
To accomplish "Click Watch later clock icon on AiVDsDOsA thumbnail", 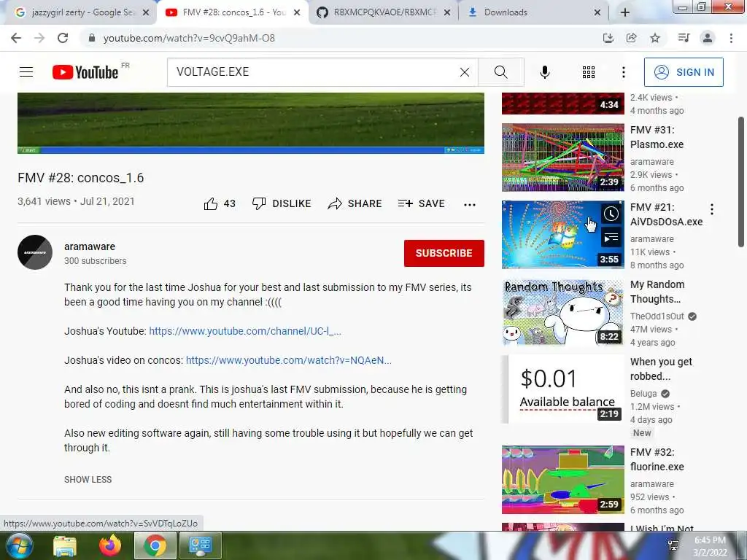I will click(x=611, y=214).
